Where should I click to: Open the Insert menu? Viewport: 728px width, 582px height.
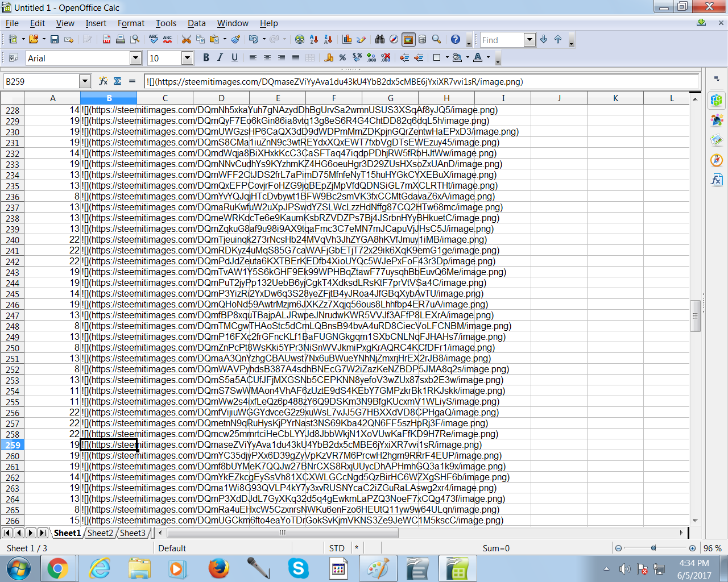click(96, 23)
